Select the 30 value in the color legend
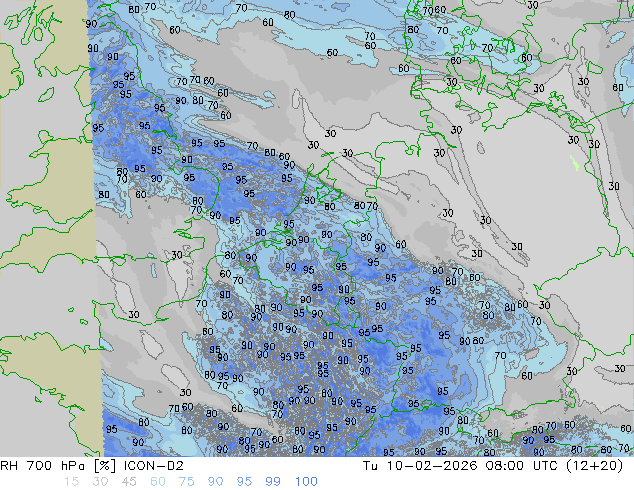634x490 pixels. pos(100,482)
